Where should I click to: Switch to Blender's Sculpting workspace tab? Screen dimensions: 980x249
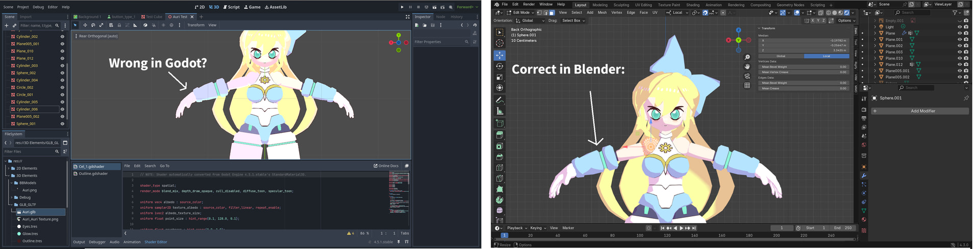(621, 5)
